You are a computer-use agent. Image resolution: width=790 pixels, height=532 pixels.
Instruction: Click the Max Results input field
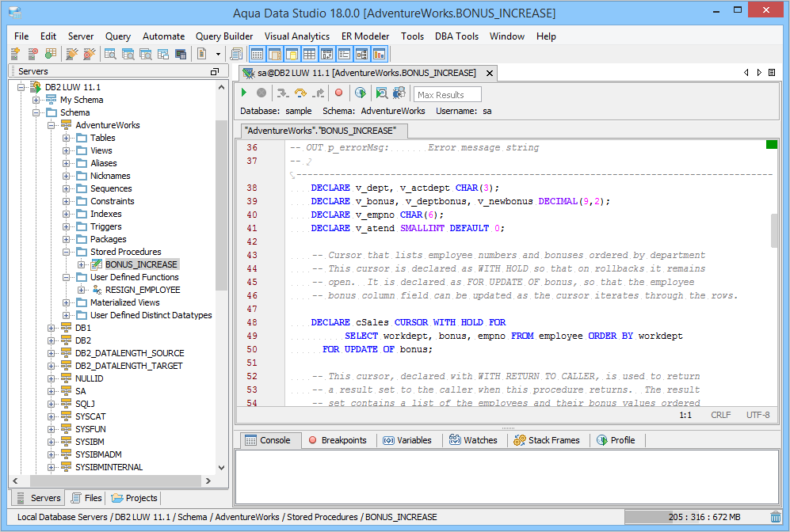click(448, 95)
